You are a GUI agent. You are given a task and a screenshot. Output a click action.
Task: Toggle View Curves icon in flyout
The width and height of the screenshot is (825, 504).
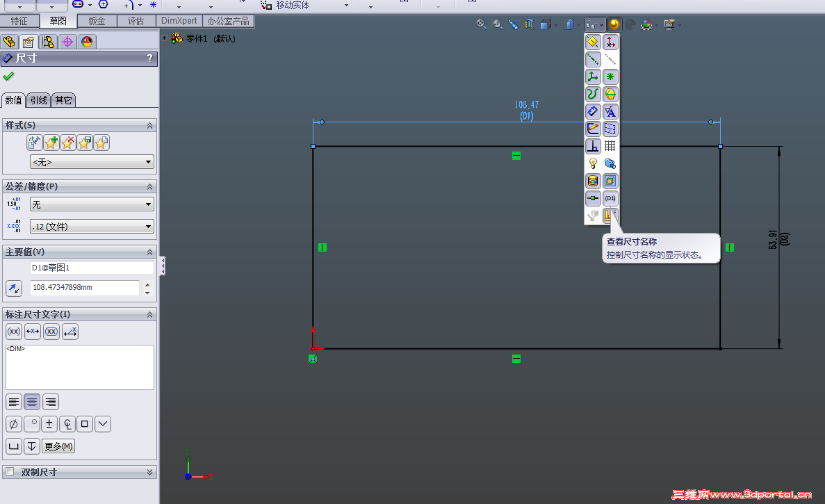[593, 94]
